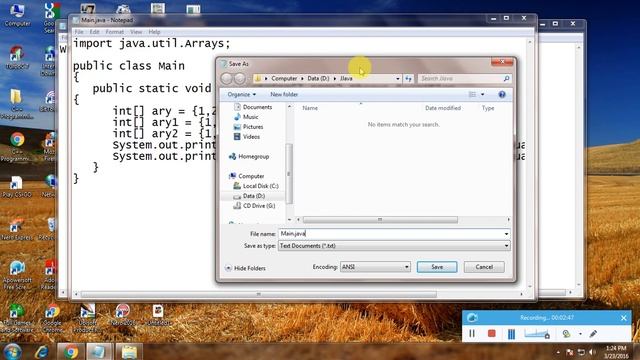Select Documents in the navigation pane

coord(257,107)
